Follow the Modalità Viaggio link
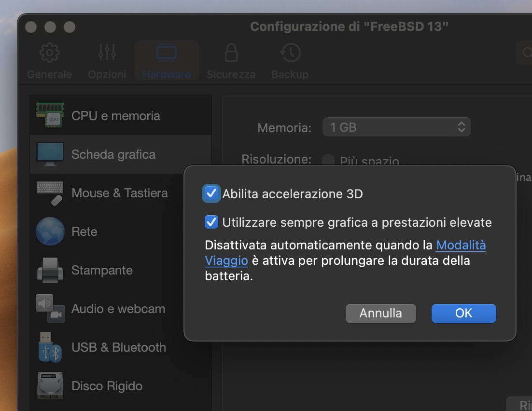 click(461, 245)
